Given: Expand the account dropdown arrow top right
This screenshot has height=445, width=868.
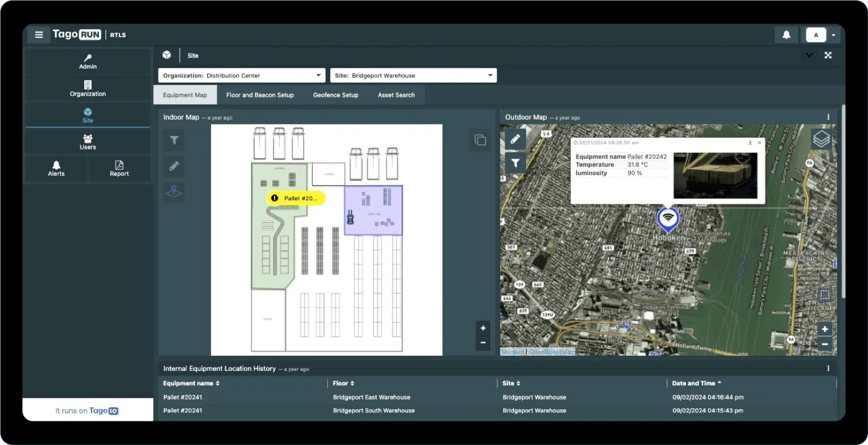Looking at the screenshot, I should pos(834,34).
